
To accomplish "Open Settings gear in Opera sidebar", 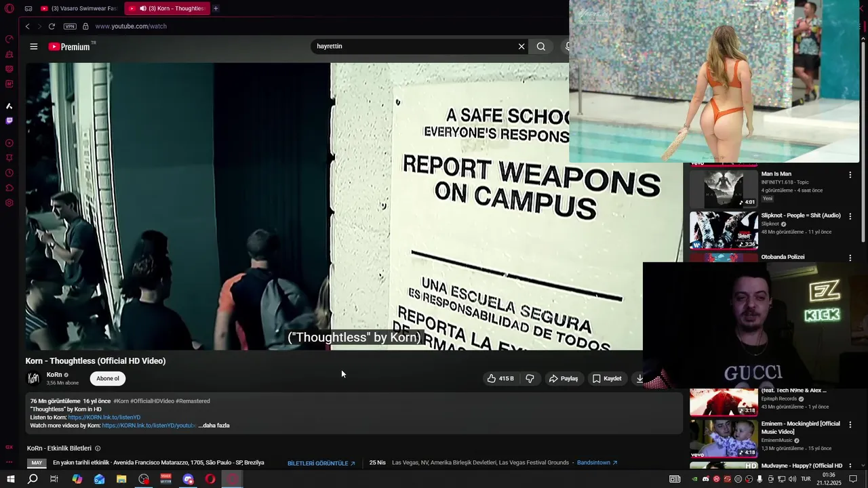I will click(9, 203).
